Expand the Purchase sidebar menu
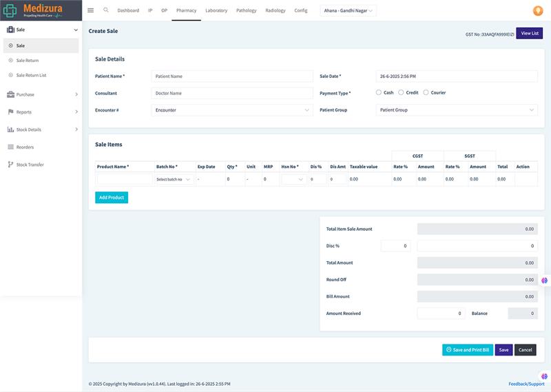Image resolution: width=551 pixels, height=392 pixels. coord(76,94)
